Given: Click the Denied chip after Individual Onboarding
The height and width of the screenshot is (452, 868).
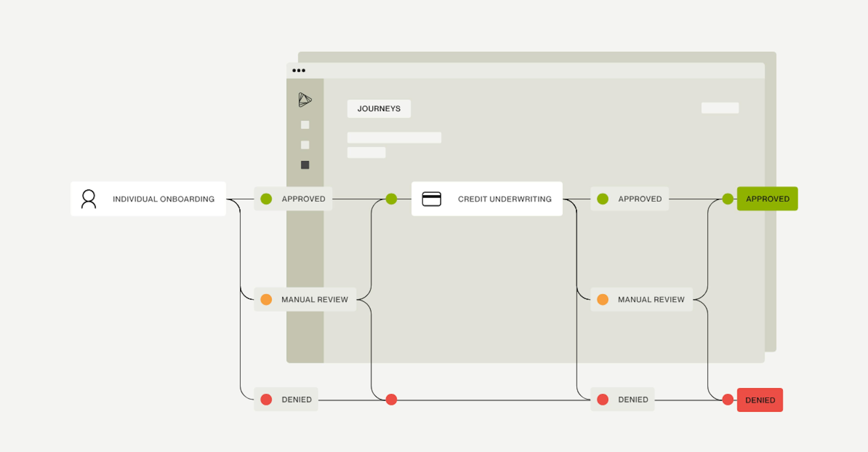Looking at the screenshot, I should click(286, 399).
